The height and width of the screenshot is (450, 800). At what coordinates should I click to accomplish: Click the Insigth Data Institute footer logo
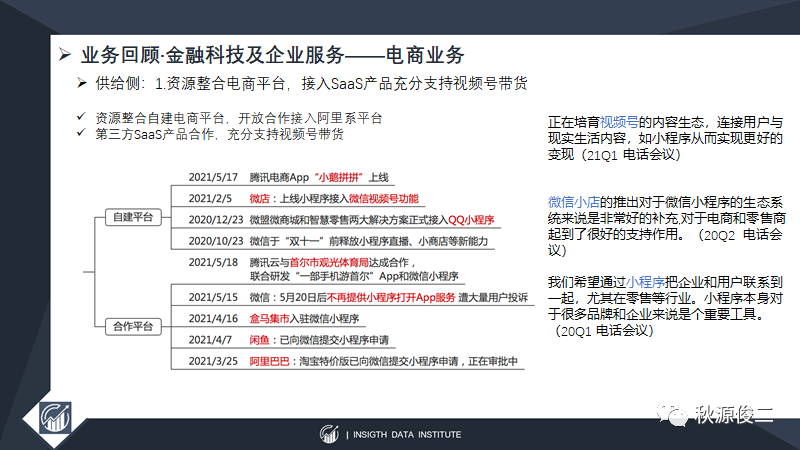click(x=329, y=434)
